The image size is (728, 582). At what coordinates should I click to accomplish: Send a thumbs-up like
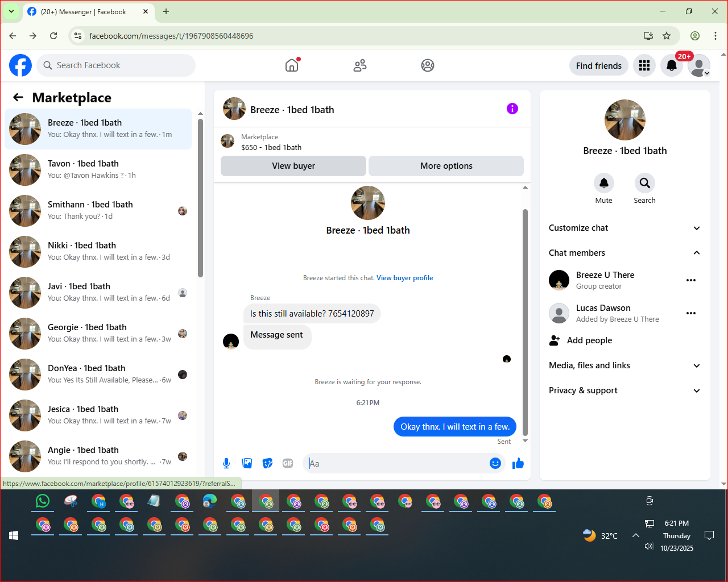[518, 463]
